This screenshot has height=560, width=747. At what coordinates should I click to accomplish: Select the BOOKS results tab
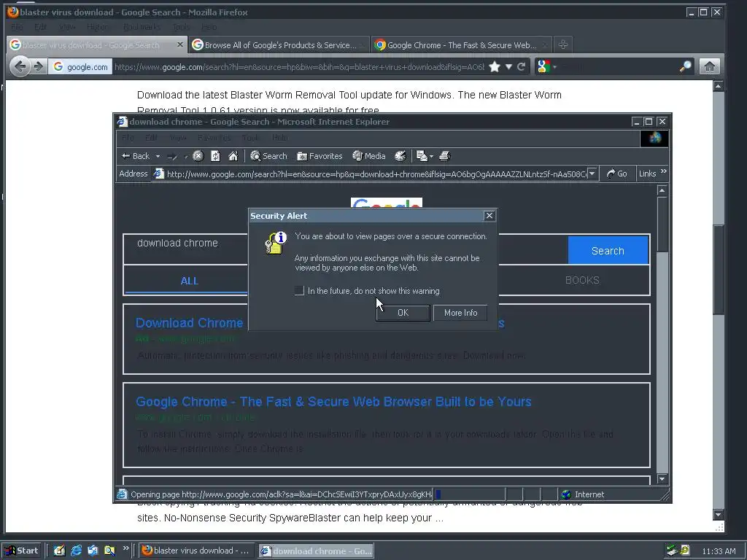click(582, 280)
